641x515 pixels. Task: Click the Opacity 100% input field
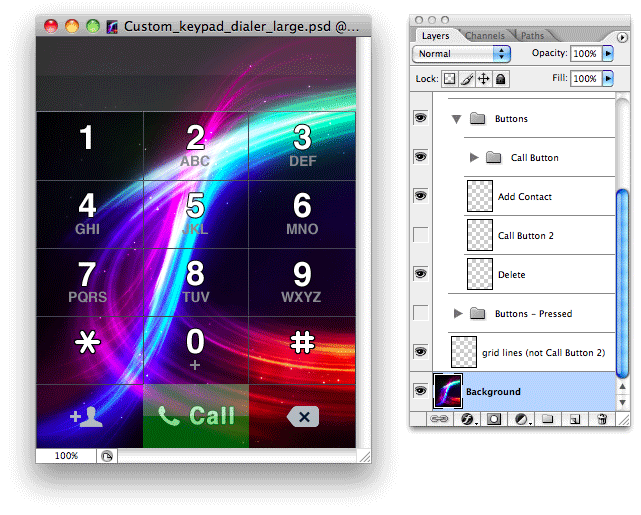(x=586, y=54)
